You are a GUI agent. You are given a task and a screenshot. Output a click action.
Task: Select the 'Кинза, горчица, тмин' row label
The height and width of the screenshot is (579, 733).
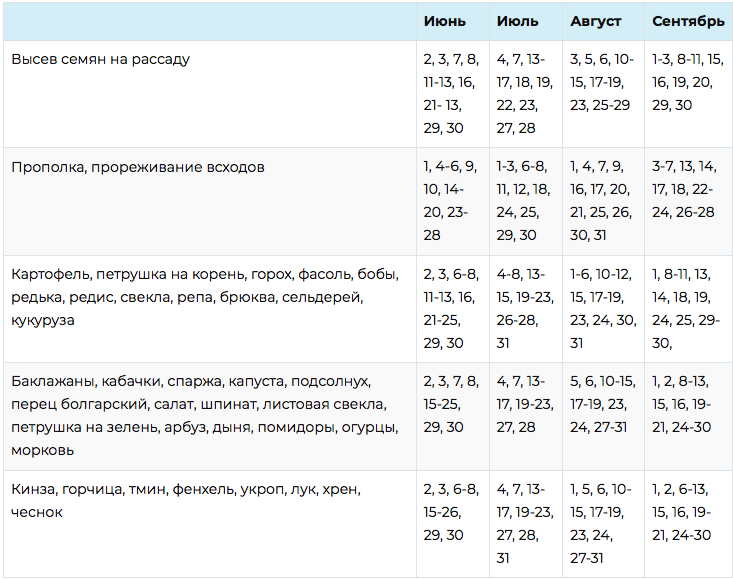(x=186, y=501)
